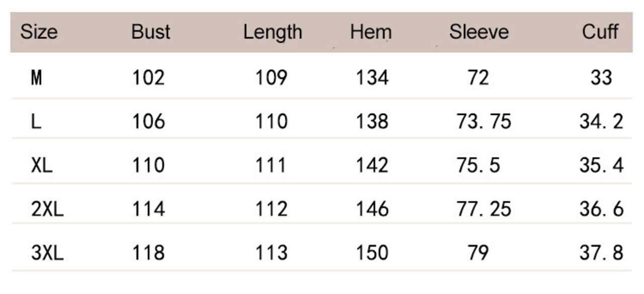Select the XL size row label
The image size is (644, 294).
tap(41, 165)
